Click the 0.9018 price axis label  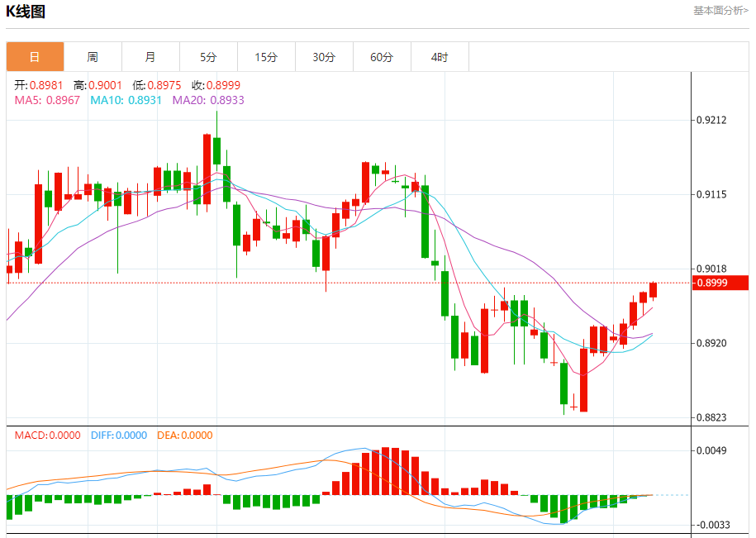[x=711, y=269]
